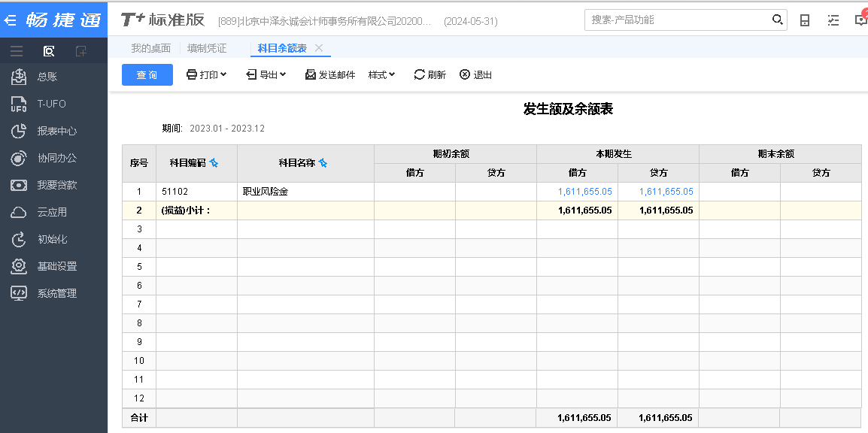This screenshot has width=868, height=433.
Task: Click the 搜索-产品功能 search input field
Action: [677, 20]
